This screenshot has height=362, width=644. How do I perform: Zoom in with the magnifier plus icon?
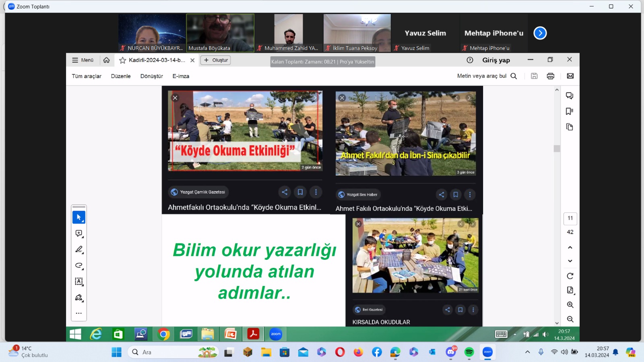click(570, 305)
